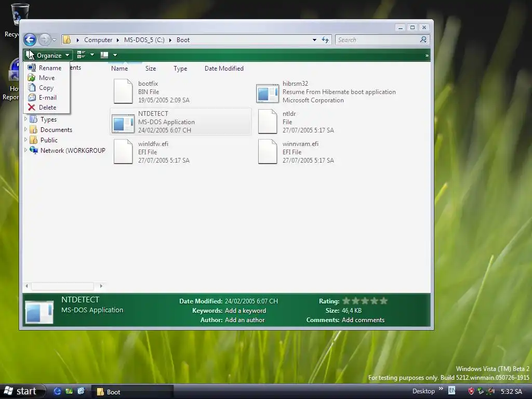Select Boot in the breadcrumb path
532x399 pixels.
[183, 39]
